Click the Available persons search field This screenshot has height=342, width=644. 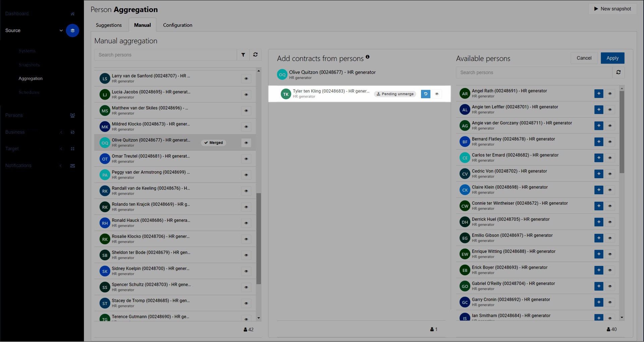click(534, 72)
